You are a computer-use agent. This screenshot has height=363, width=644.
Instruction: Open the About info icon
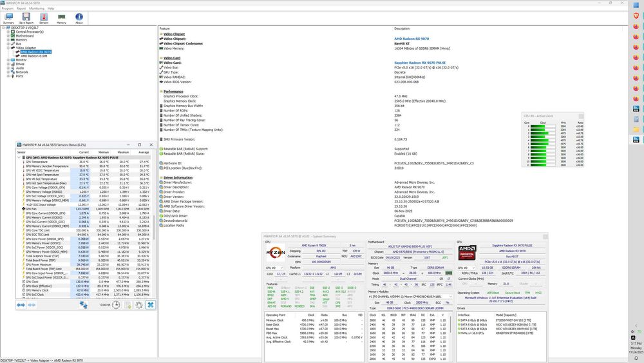79,18
